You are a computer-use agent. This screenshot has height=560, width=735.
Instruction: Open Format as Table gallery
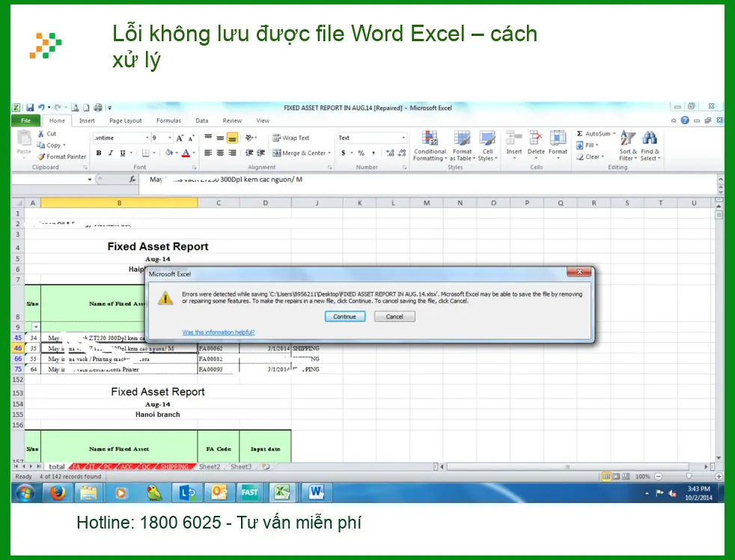click(463, 146)
